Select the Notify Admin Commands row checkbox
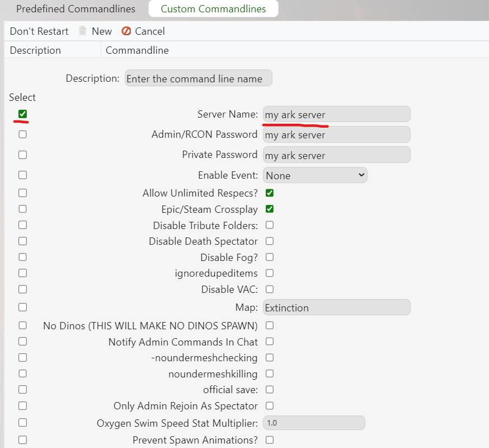 click(x=22, y=342)
